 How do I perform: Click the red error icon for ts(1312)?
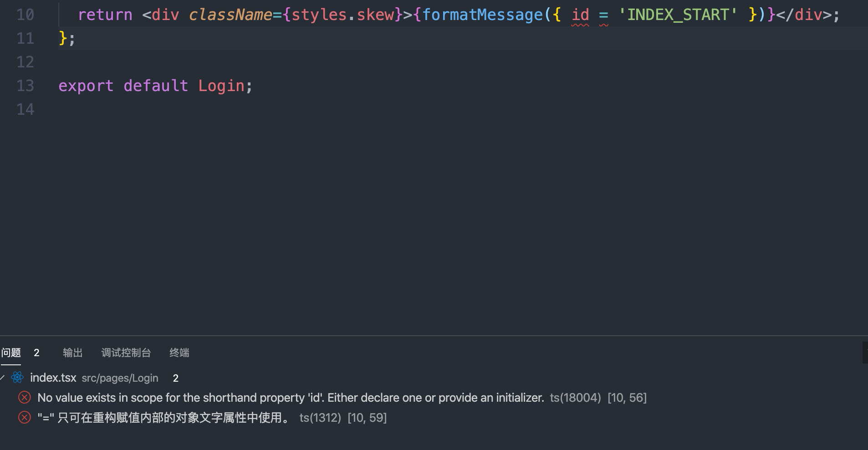pyautogui.click(x=24, y=418)
